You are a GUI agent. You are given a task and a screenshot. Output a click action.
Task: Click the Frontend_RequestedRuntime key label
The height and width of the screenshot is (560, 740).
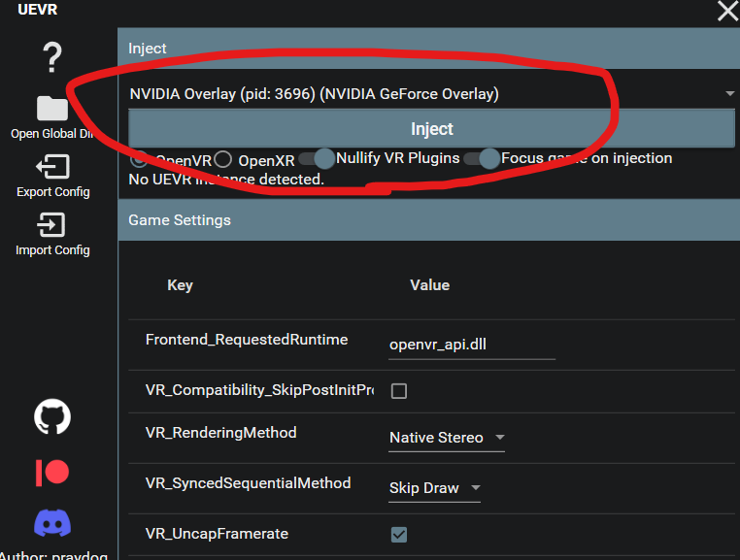(247, 340)
